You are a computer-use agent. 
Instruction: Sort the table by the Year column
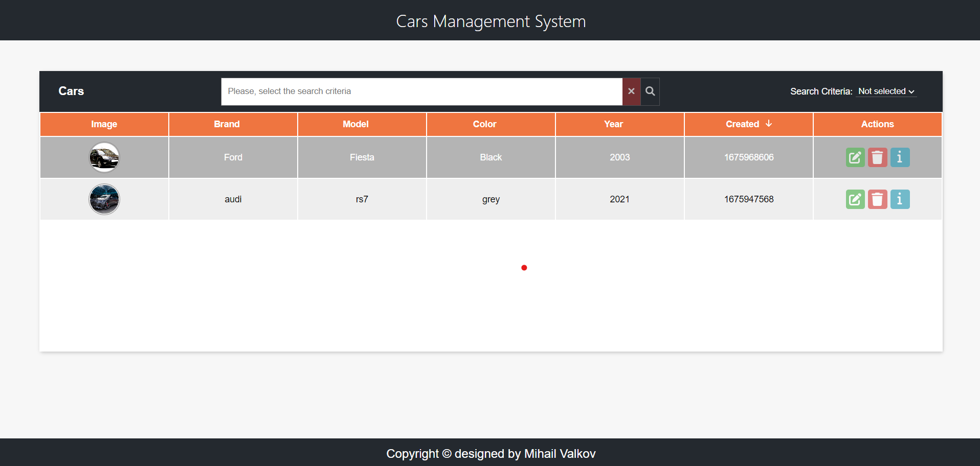[x=613, y=124]
